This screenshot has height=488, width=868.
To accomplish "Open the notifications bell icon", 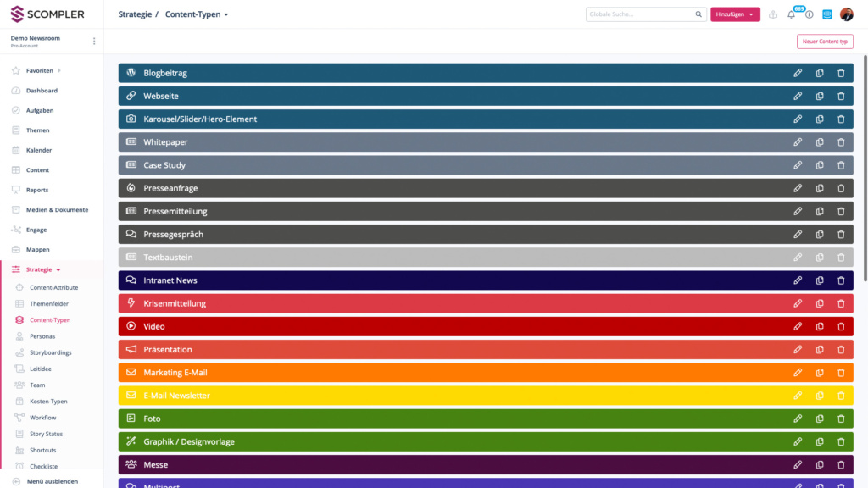I will (792, 14).
